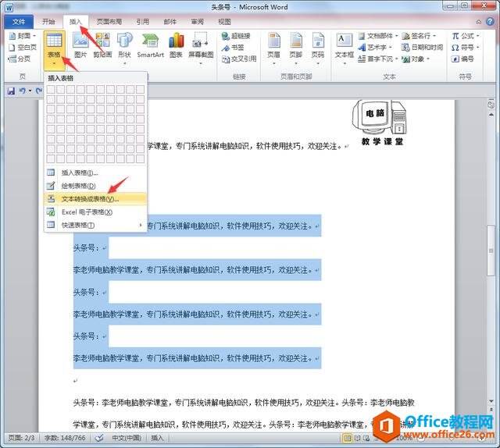Open the 剪贴画 clip art icon
500x448 pixels.
coord(102,45)
